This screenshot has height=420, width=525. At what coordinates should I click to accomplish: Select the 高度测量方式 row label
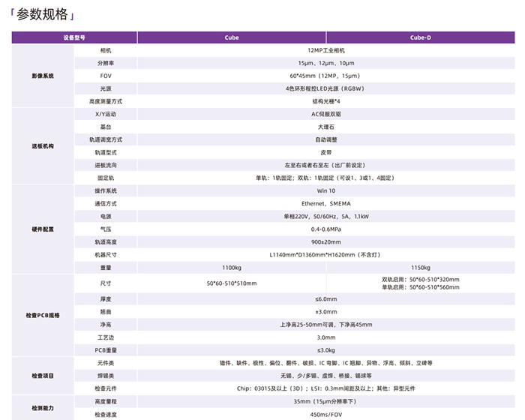[x=106, y=101]
